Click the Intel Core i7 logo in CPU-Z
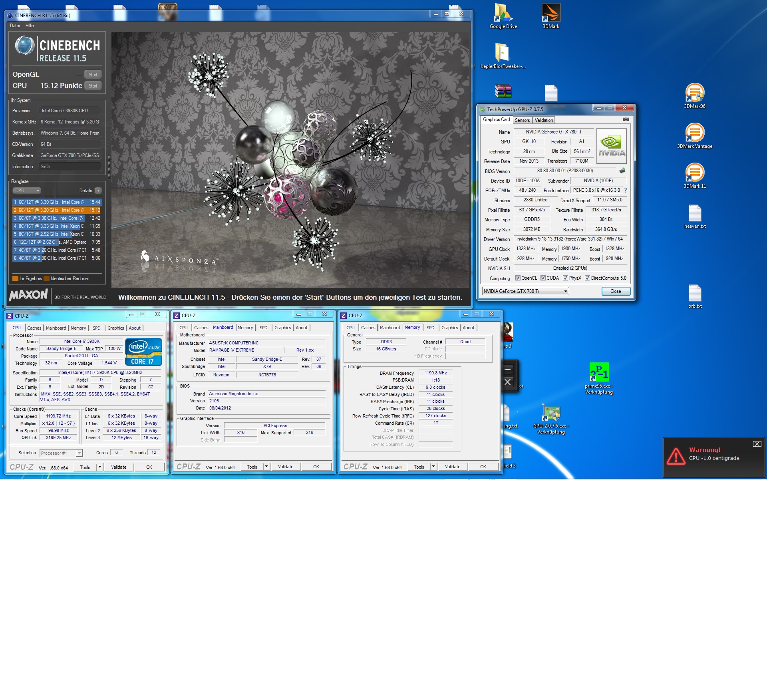 [143, 352]
